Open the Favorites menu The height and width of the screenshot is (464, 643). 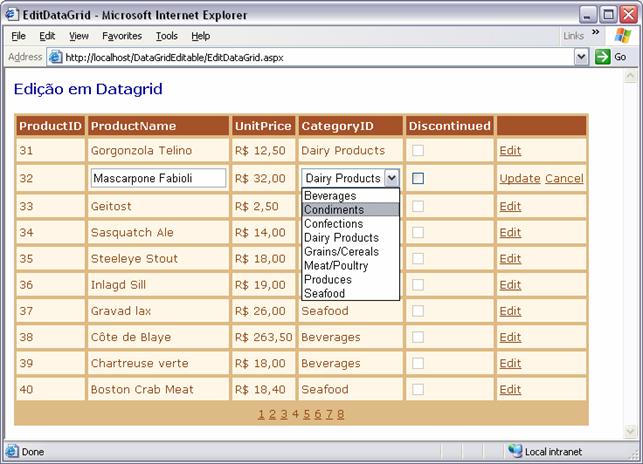pyautogui.click(x=121, y=36)
